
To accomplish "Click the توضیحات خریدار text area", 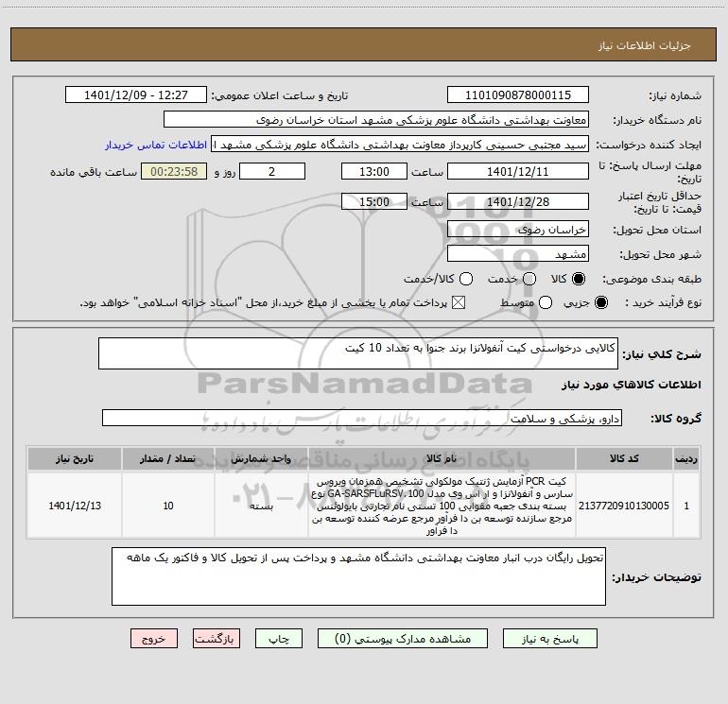I will point(358,576).
